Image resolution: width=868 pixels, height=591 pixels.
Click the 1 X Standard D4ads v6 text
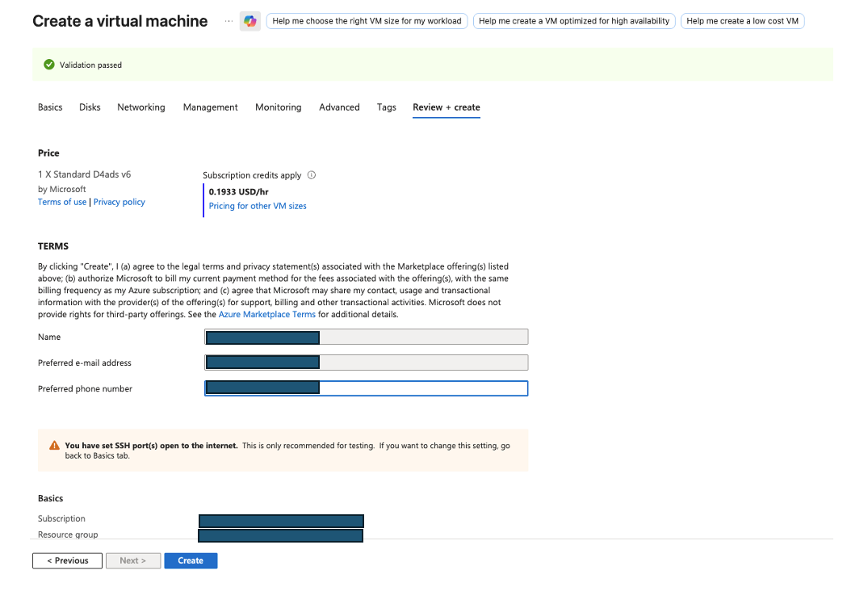pyautogui.click(x=84, y=174)
